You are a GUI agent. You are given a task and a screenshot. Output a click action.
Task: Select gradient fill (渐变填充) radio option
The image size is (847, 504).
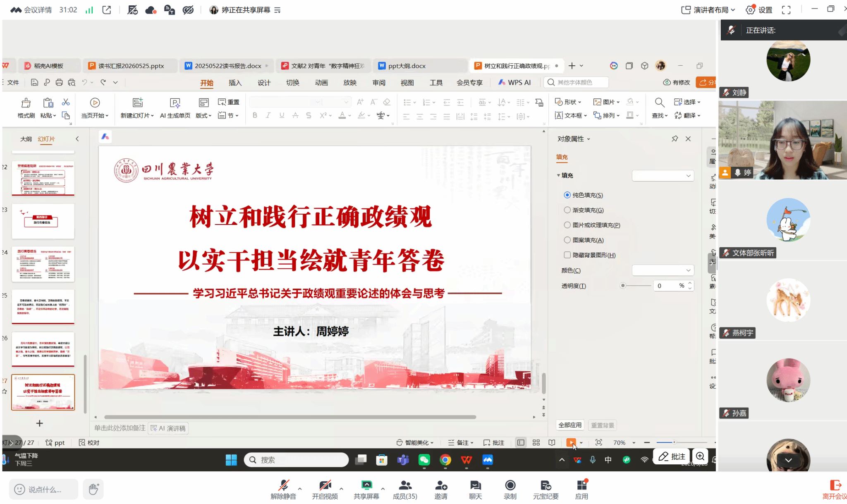(567, 210)
